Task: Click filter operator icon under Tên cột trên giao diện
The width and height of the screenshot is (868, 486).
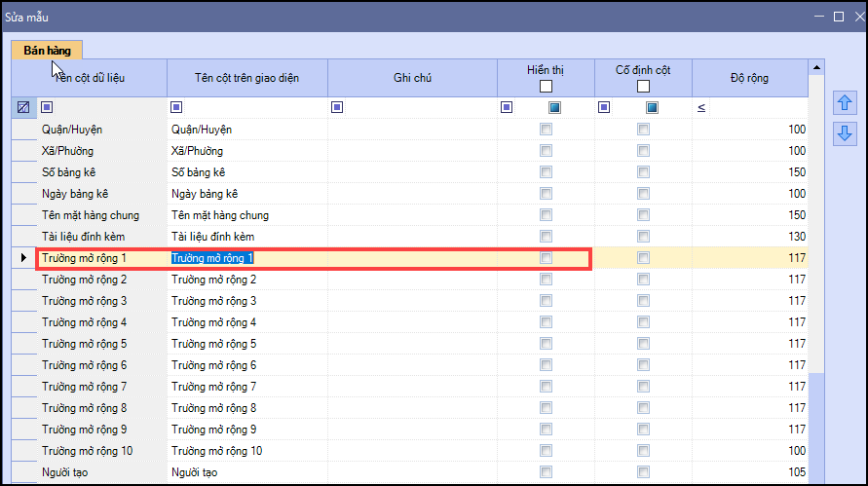Action: coord(176,107)
